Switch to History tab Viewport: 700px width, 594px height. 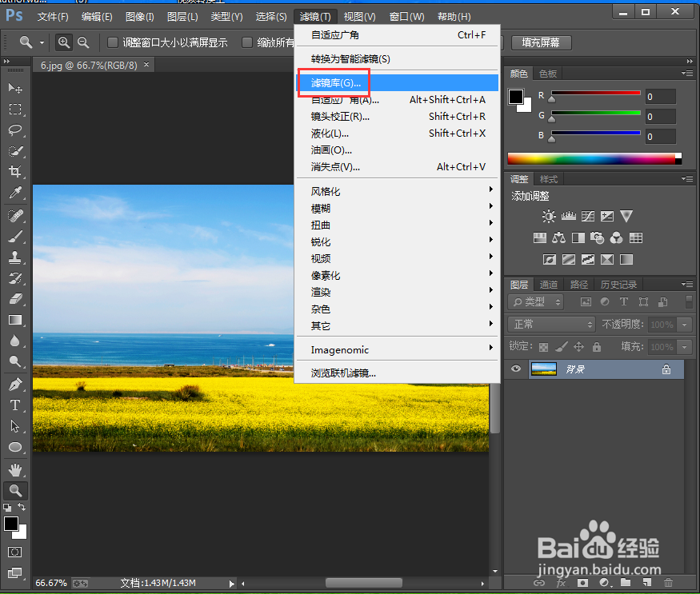[618, 285]
